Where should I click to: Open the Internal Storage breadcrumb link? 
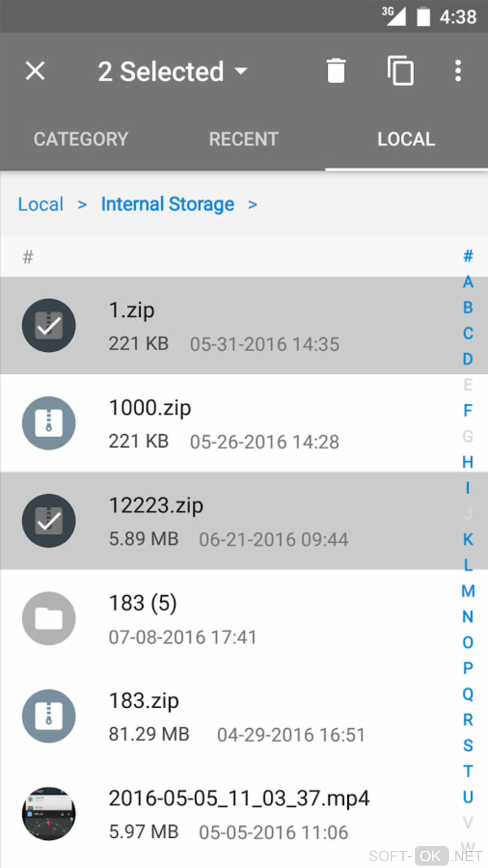[x=167, y=204]
